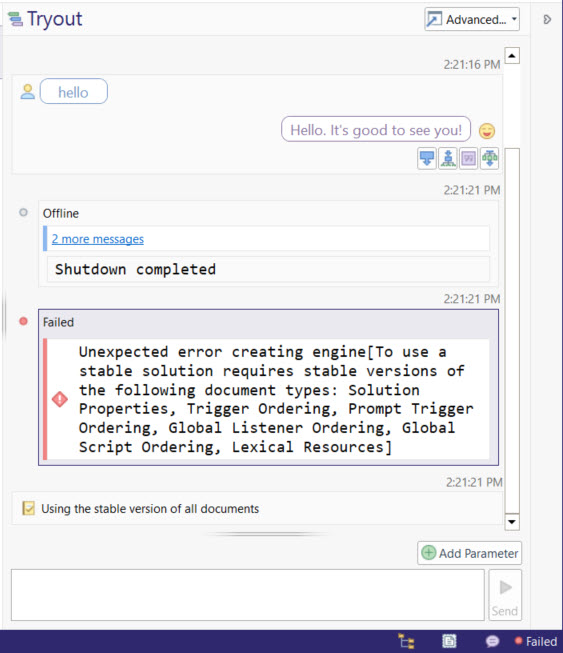Click the purple quote output icon
The height and width of the screenshot is (653, 563).
468,159
